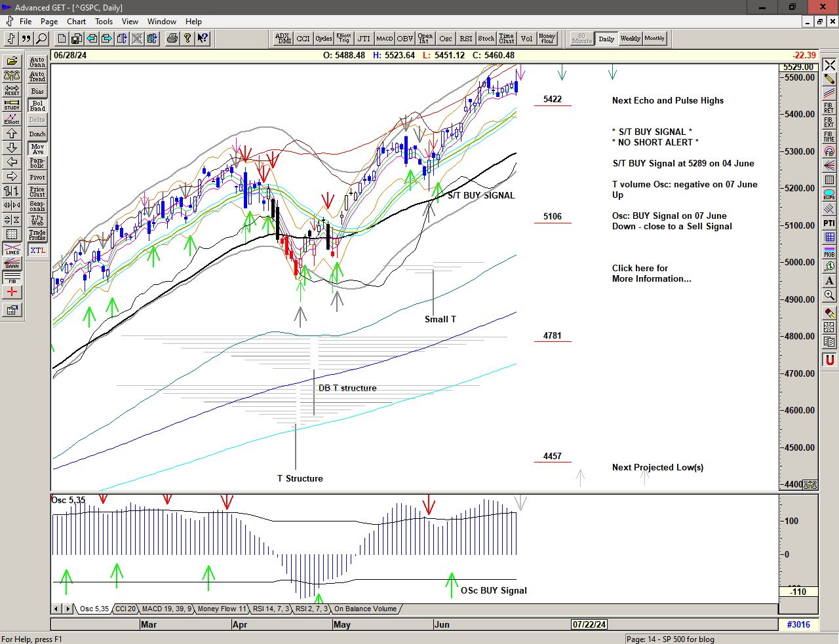This screenshot has width=839, height=644.
Task: Choose the ELIPS ellipse tool
Action: tap(829, 194)
